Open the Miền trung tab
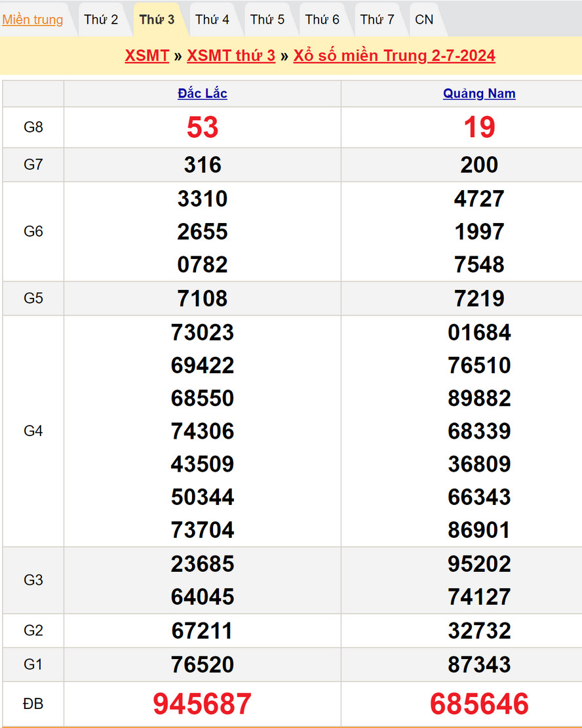 (x=33, y=20)
